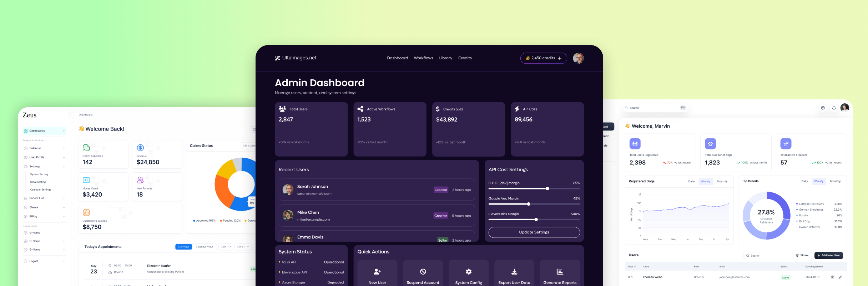868x286 pixels.
Task: Delete user Theresa Webb with trash icon
Action: 833,277
